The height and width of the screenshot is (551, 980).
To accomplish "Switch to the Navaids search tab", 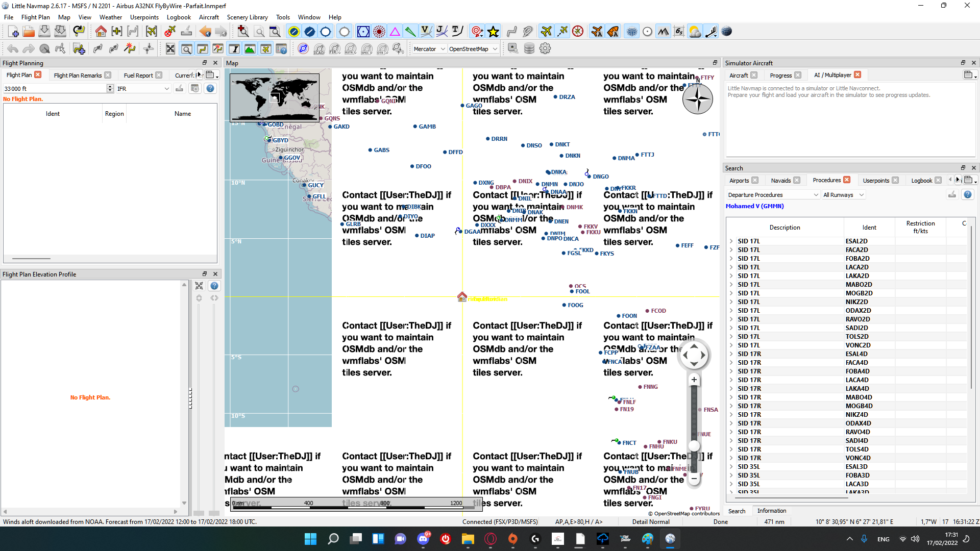I will tap(780, 180).
